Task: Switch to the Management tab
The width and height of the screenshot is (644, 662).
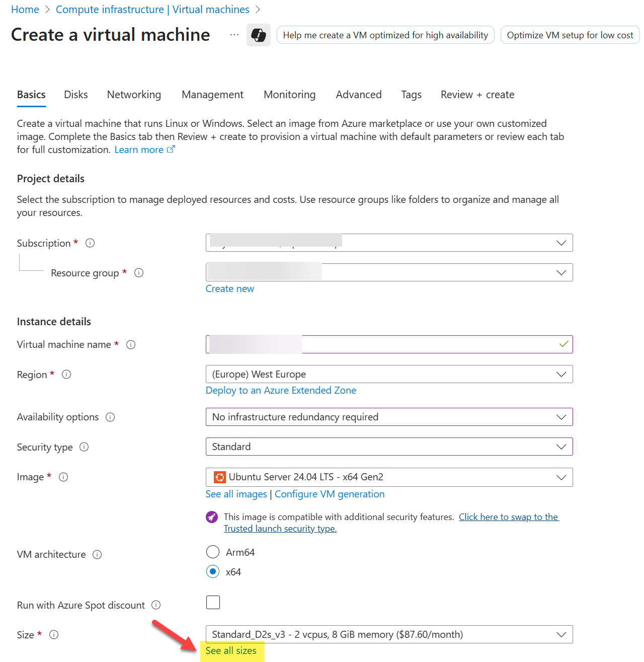Action: 212,95
